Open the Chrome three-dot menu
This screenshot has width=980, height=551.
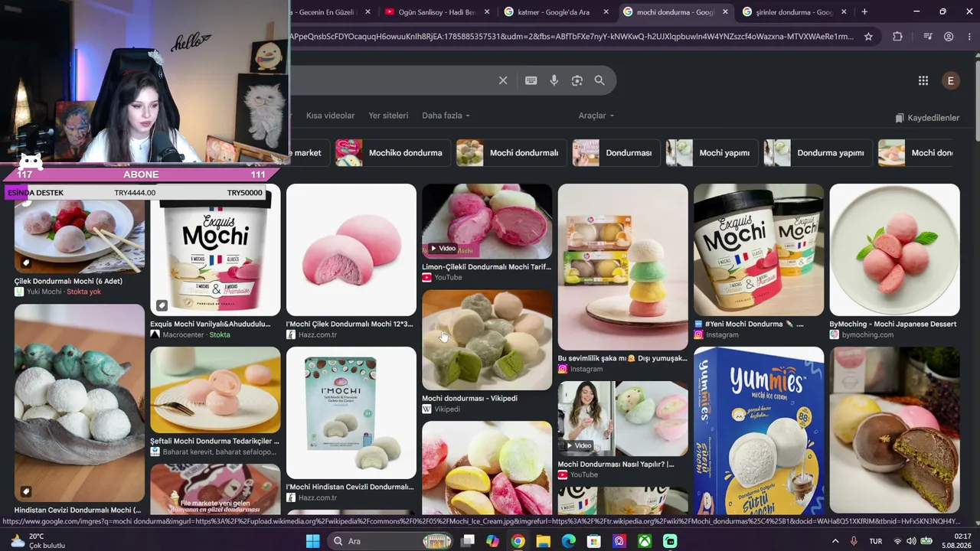(969, 36)
